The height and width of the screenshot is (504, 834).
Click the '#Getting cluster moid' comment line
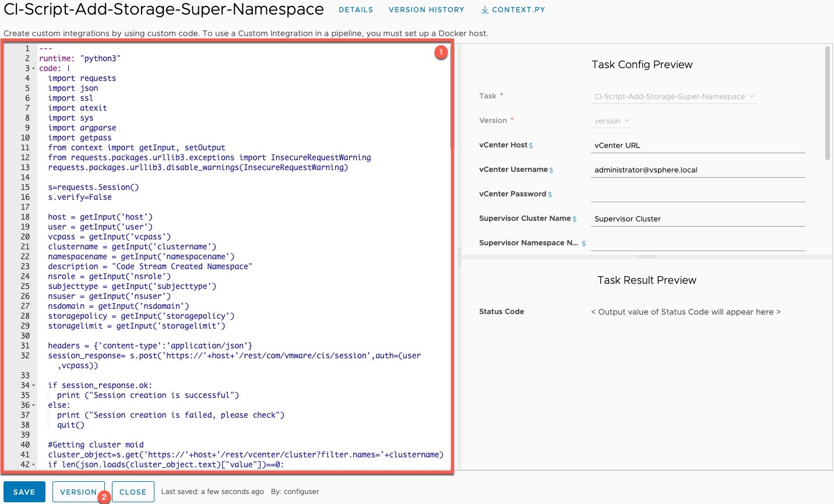coord(96,445)
